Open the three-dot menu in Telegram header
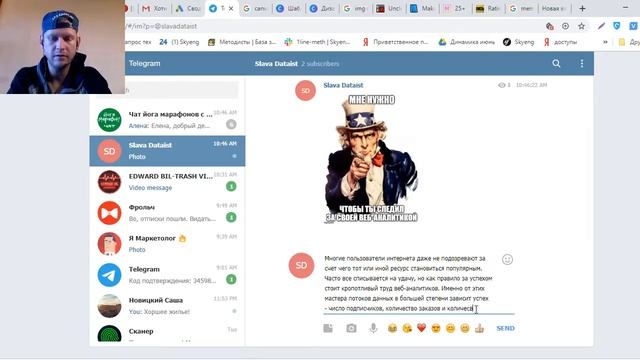Screen dimensions: 640x360 coord(582,64)
